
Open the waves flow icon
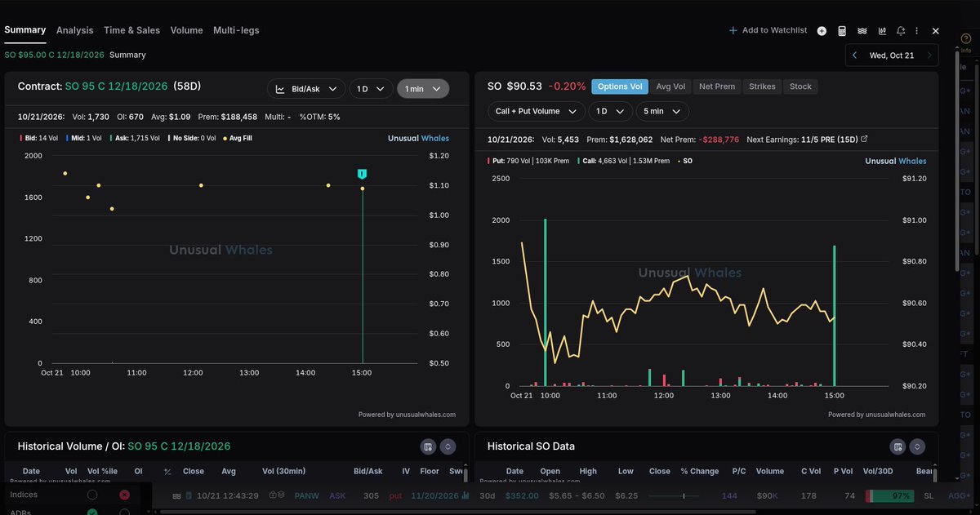(862, 31)
